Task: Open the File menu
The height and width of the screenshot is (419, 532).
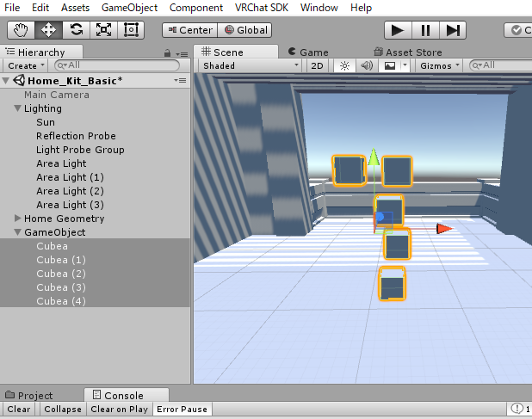Action: click(x=12, y=8)
